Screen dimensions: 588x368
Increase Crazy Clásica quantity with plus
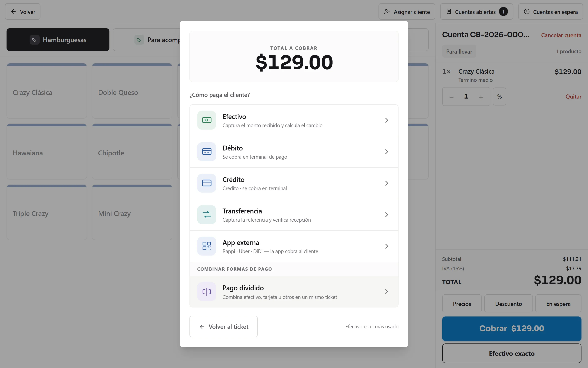[x=481, y=97]
